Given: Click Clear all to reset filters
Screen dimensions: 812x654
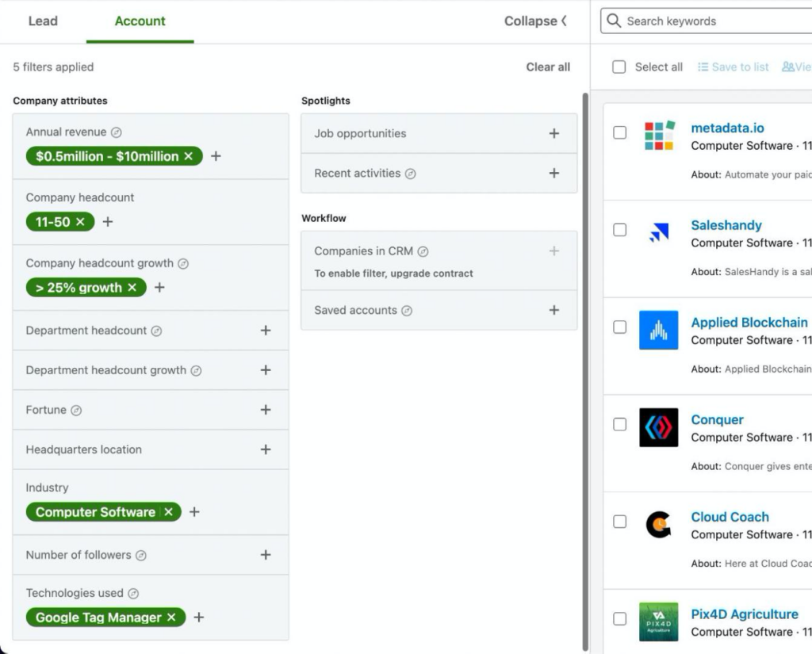Looking at the screenshot, I should click(548, 67).
